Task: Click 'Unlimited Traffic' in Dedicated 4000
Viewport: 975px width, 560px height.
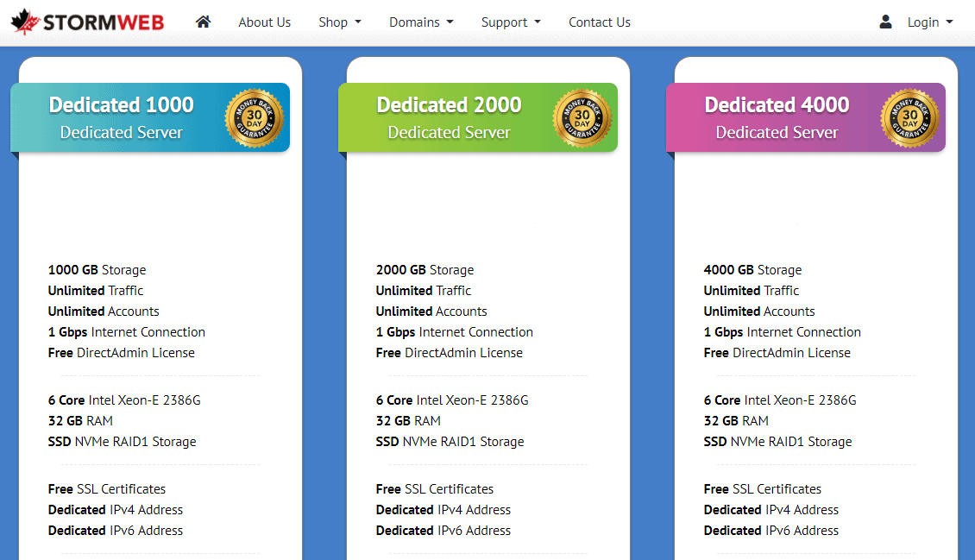Action: (x=752, y=290)
